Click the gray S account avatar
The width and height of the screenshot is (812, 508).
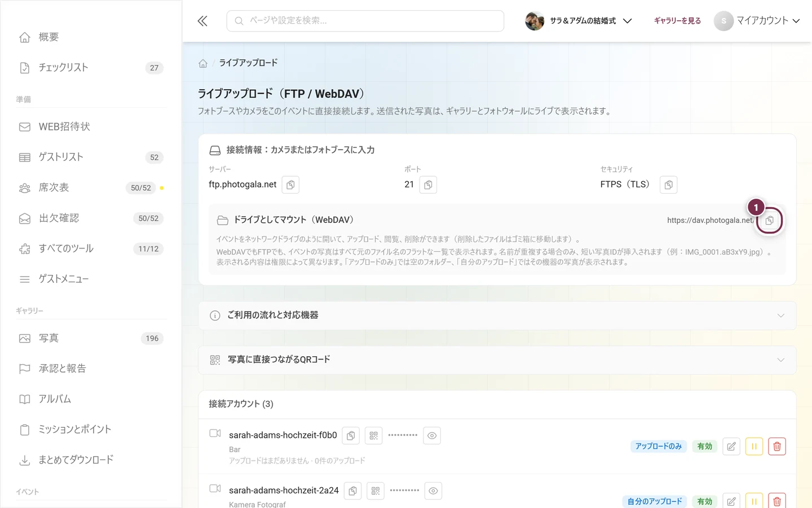723,21
